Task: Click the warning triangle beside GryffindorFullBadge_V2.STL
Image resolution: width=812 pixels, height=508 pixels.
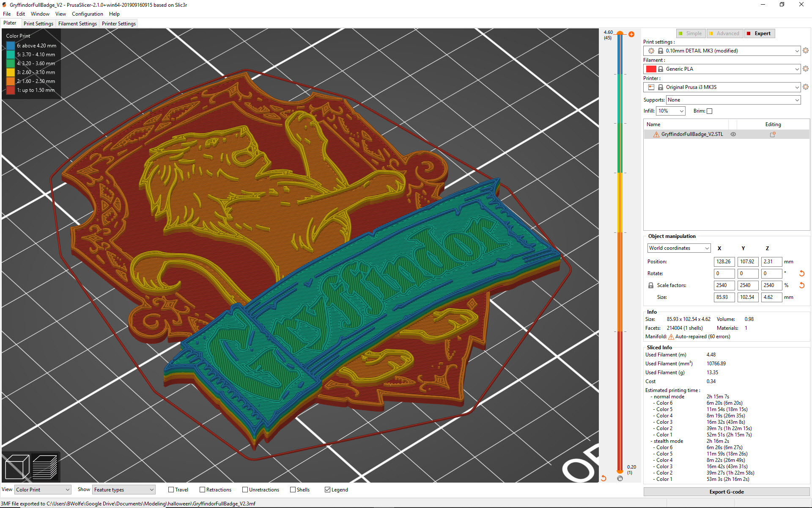Action: [656, 134]
